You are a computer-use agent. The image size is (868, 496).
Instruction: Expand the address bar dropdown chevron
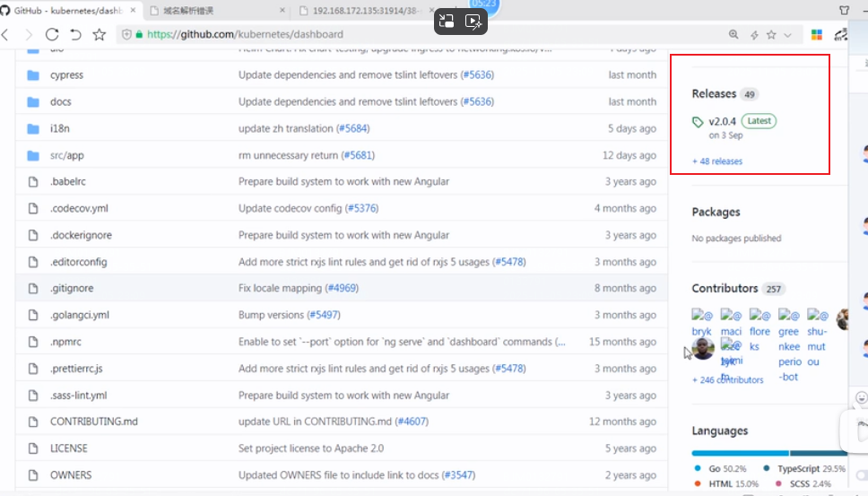[x=787, y=35]
